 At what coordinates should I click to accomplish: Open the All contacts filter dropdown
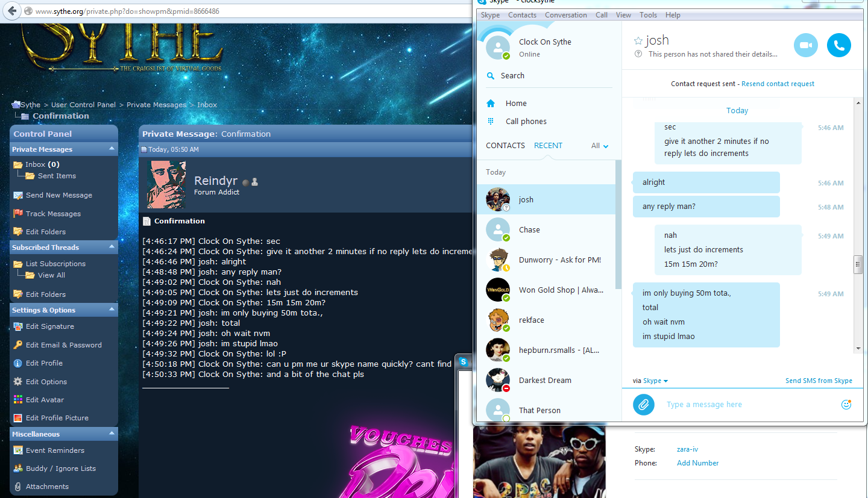[600, 146]
